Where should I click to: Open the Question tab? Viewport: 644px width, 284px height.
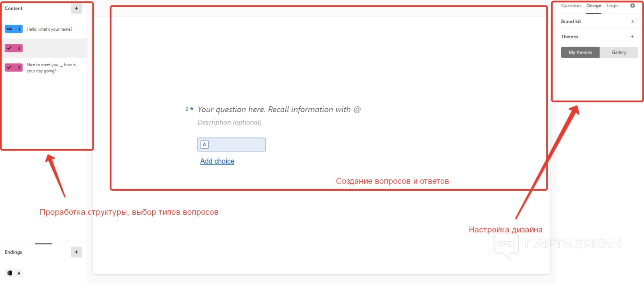point(571,6)
